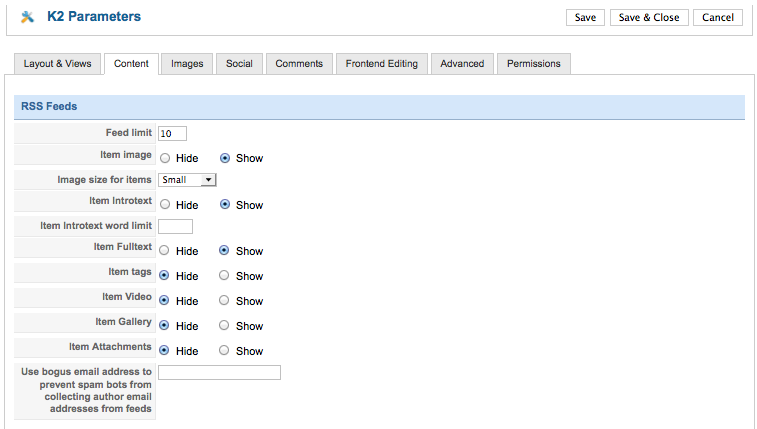Select Hide for Item image
Viewport: 757px width, 429px height.
(x=165, y=158)
